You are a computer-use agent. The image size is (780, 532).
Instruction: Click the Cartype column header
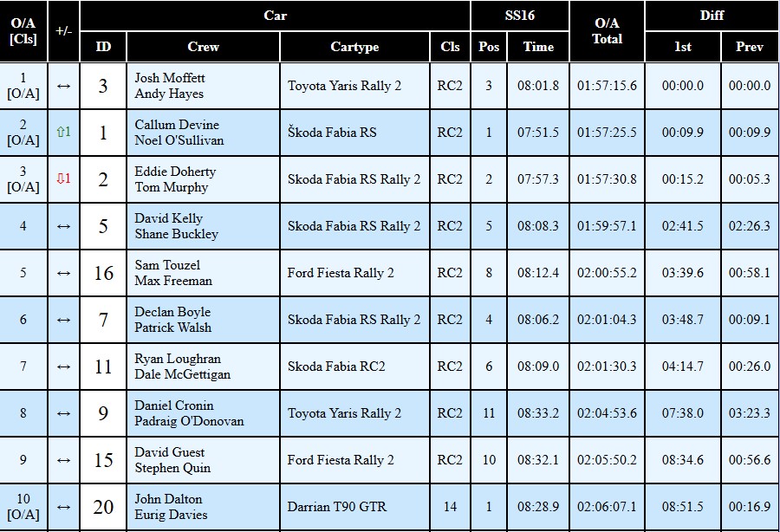point(354,47)
